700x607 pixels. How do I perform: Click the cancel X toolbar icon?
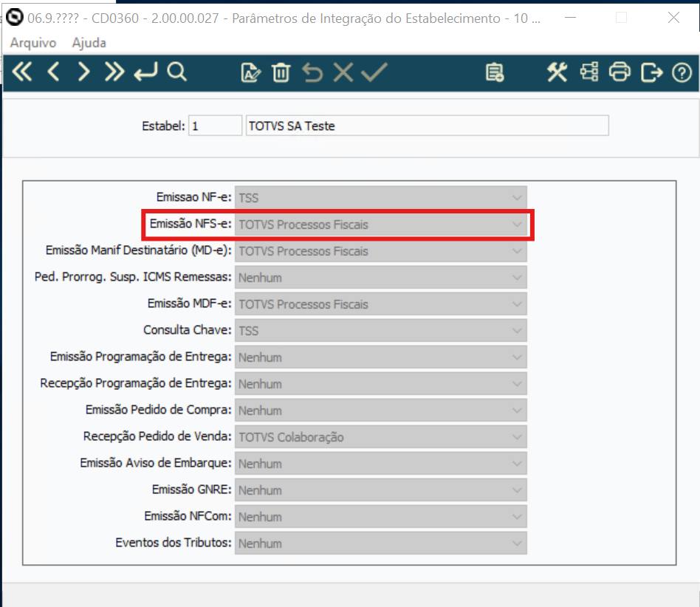tap(343, 73)
